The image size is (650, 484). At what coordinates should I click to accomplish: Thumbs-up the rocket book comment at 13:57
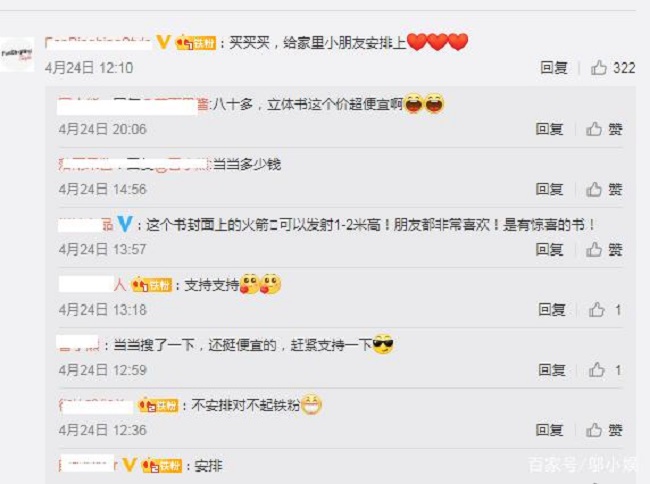coord(604,249)
